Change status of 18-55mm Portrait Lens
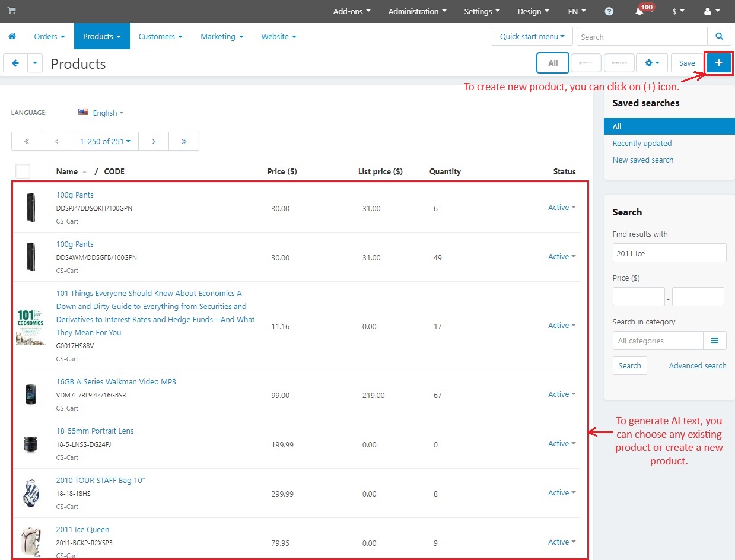This screenshot has height=560, width=735. [x=562, y=444]
